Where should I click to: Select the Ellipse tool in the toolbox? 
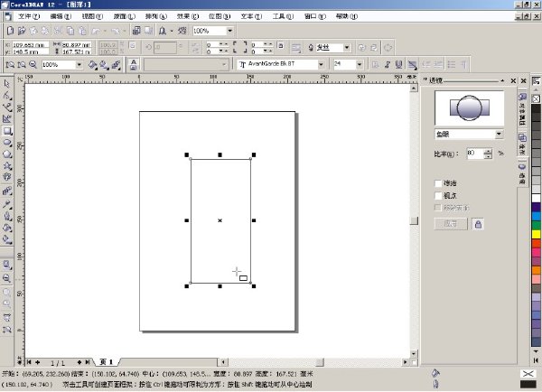tap(7, 143)
